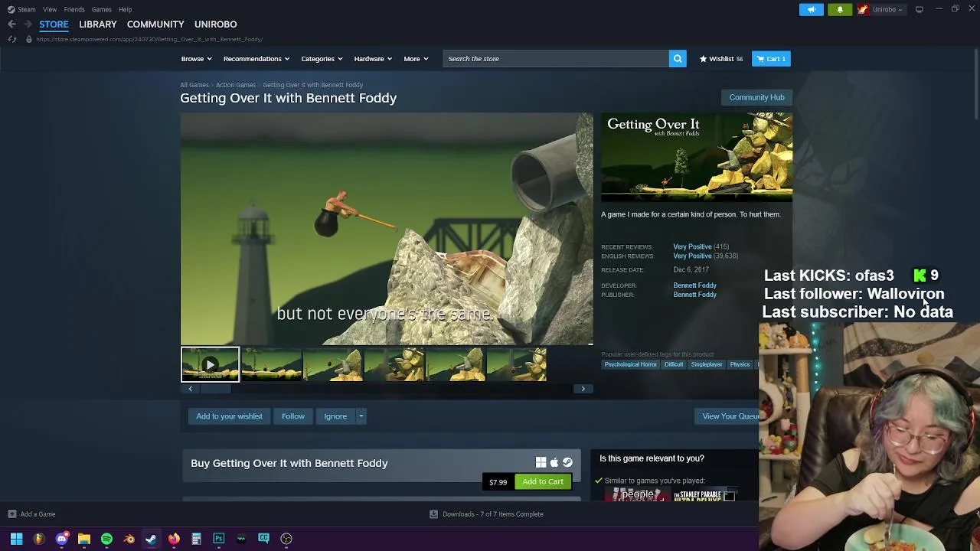Open Spotify from the taskbar
Viewport: 980px width, 551px height.
106,539
